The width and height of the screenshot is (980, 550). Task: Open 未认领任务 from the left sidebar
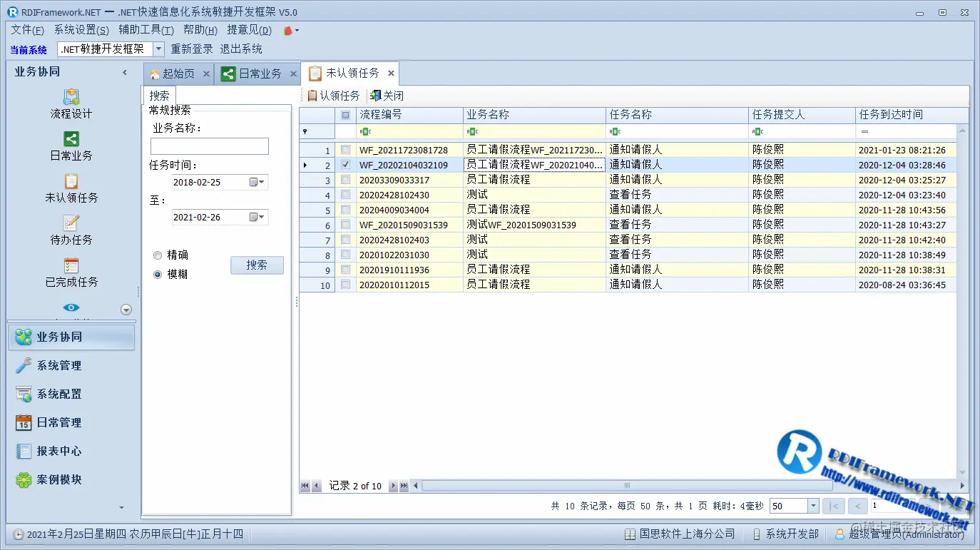click(x=71, y=188)
